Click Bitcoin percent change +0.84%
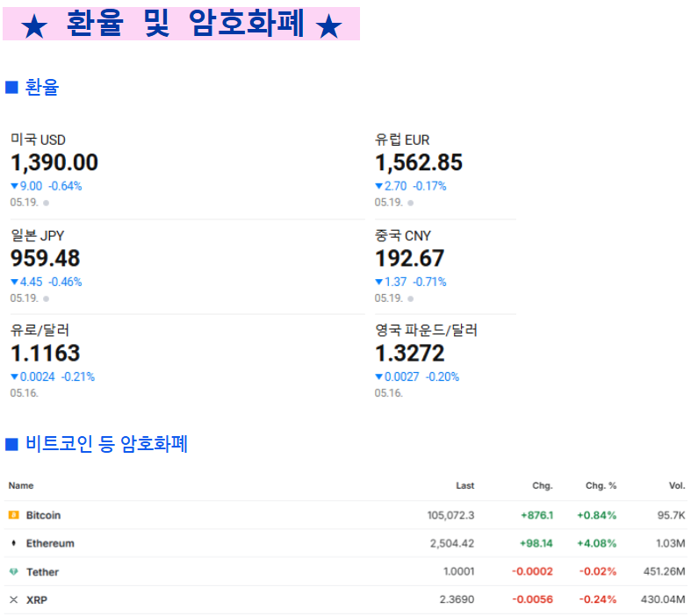 tap(597, 515)
